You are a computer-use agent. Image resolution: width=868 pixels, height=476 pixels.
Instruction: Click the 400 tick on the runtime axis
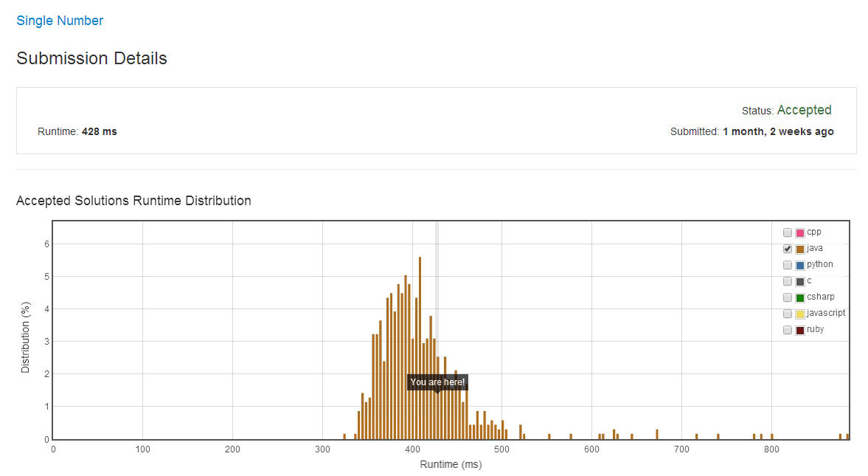pyautogui.click(x=412, y=449)
